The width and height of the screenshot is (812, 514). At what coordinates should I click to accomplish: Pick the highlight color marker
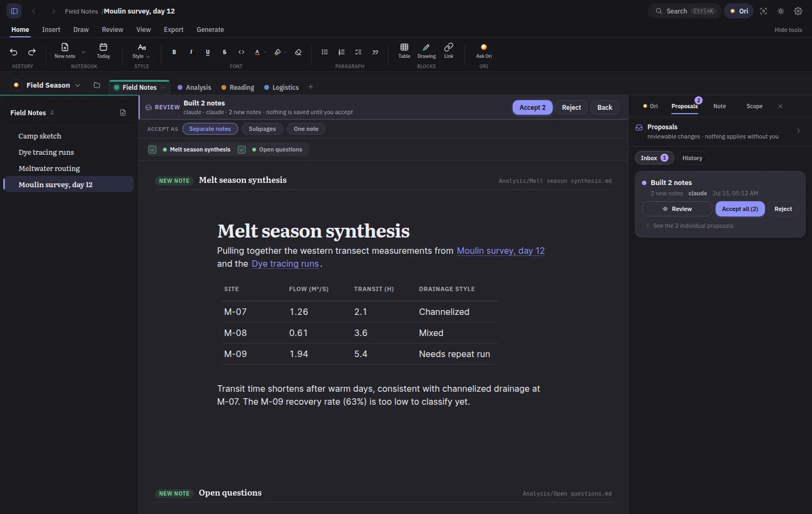(277, 52)
